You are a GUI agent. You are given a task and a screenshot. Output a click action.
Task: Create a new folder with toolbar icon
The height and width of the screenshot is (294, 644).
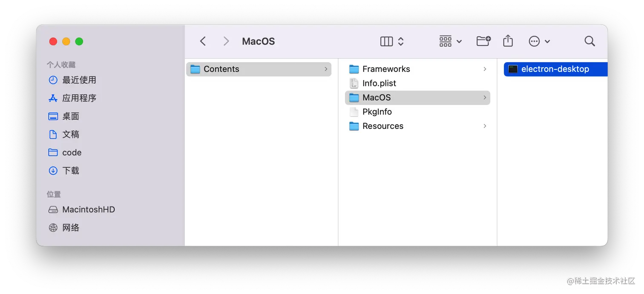click(483, 41)
